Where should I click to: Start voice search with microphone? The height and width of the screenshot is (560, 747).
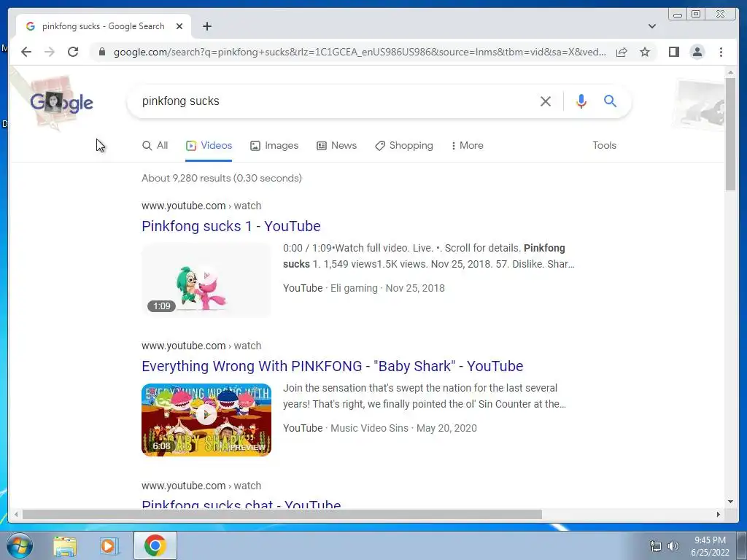581,101
